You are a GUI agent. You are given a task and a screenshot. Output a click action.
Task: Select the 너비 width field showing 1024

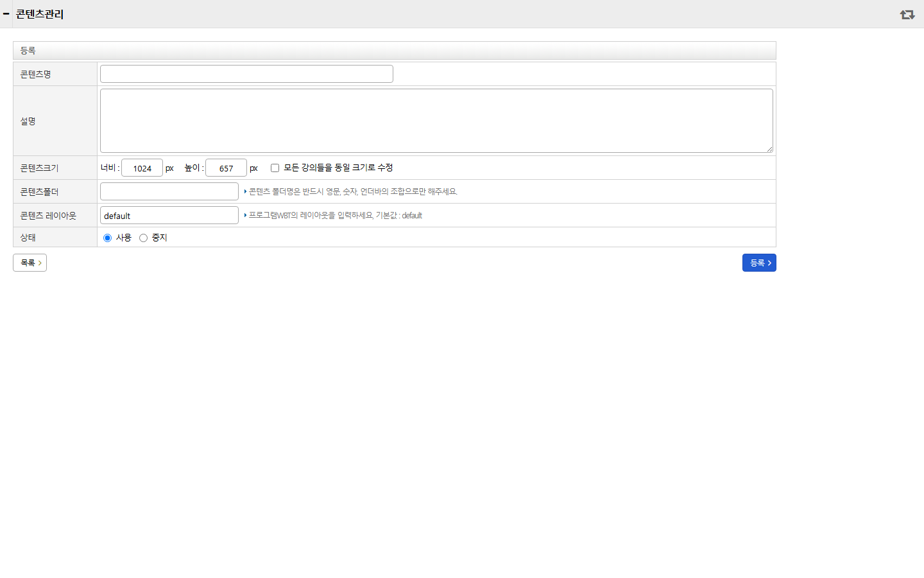coord(142,168)
